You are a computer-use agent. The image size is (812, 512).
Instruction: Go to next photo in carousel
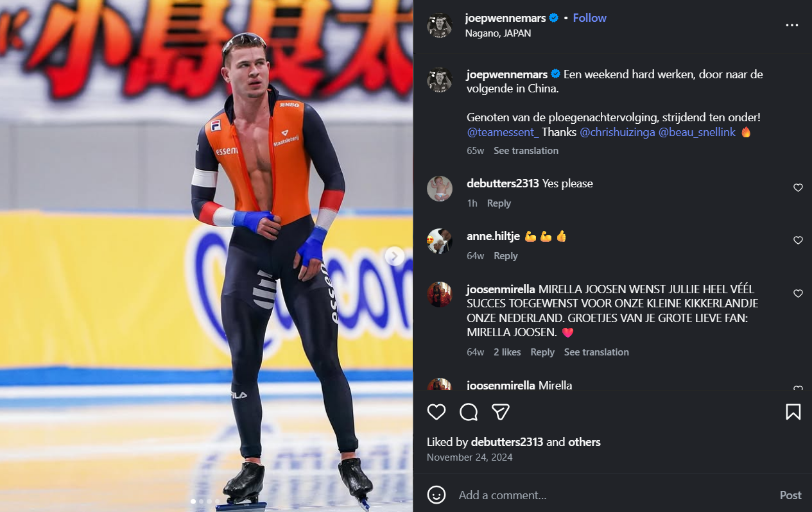[x=395, y=256]
